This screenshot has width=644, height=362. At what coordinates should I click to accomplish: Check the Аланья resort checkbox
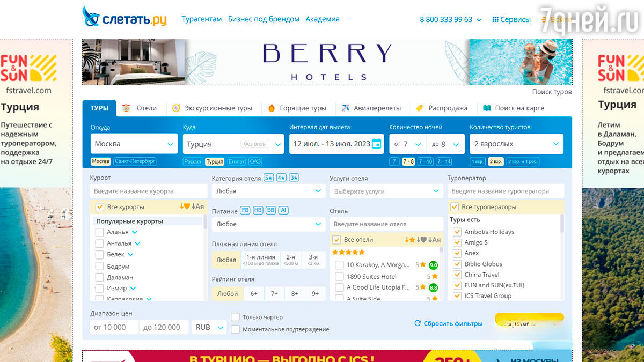pyautogui.click(x=99, y=232)
